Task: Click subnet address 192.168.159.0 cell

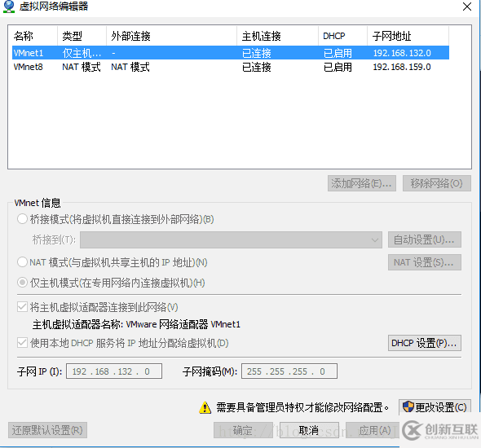Action: pos(402,67)
